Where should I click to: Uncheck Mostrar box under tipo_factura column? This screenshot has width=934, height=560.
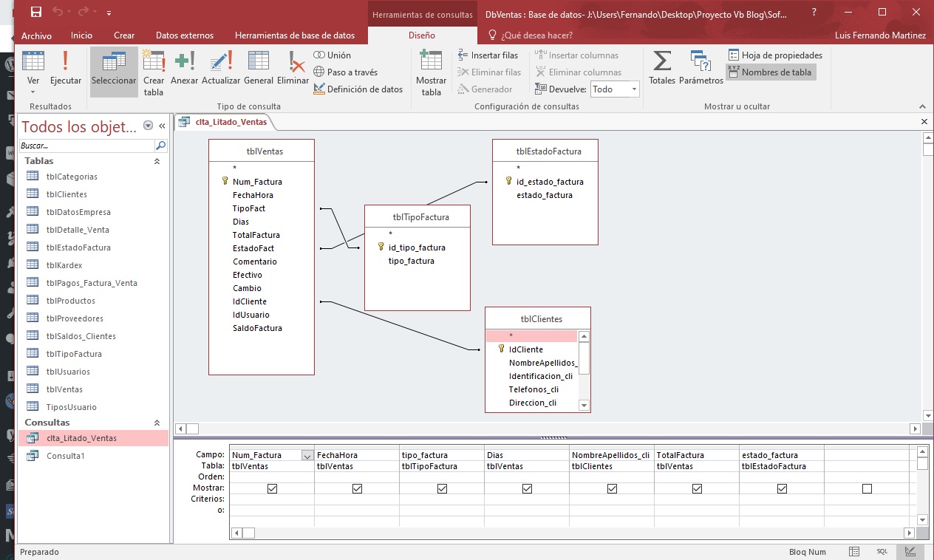tap(442, 488)
